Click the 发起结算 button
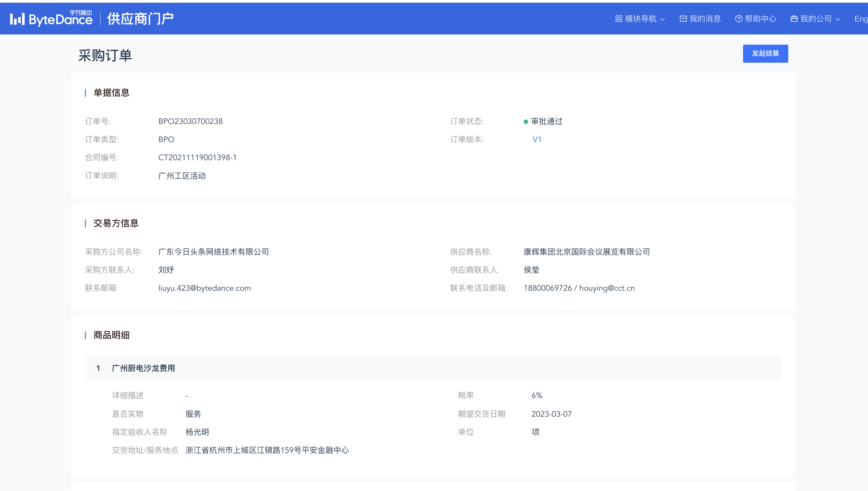The image size is (868, 491). pos(765,53)
